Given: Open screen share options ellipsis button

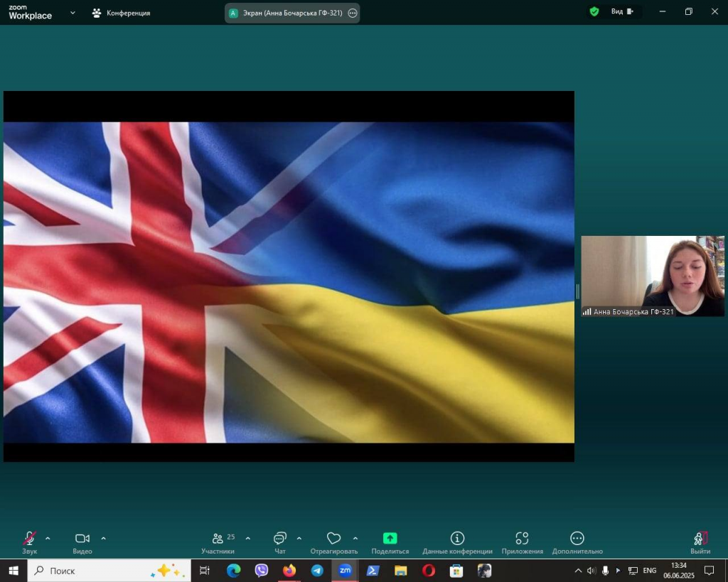Looking at the screenshot, I should click(353, 13).
